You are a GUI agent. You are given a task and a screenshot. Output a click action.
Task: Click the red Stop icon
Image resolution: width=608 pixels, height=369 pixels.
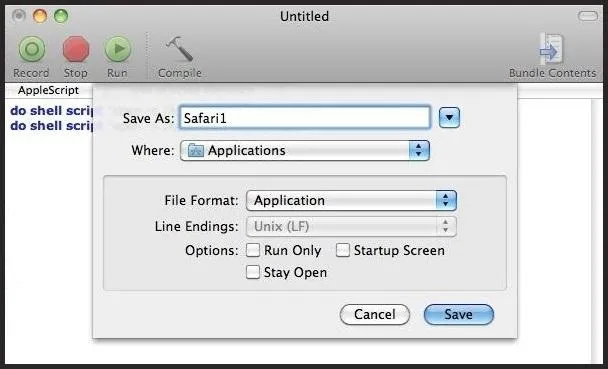[x=76, y=49]
